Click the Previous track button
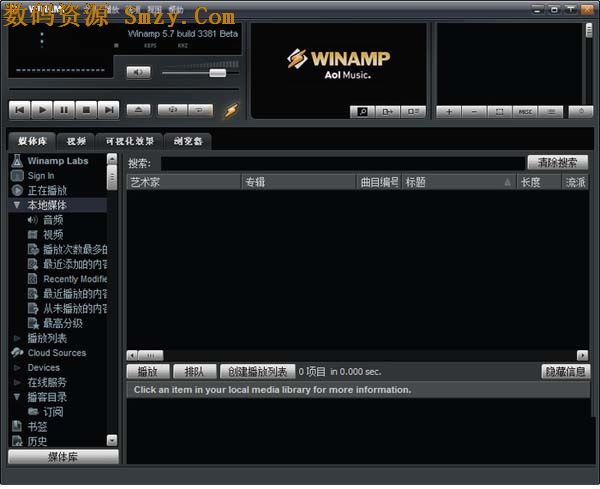 pos(20,110)
